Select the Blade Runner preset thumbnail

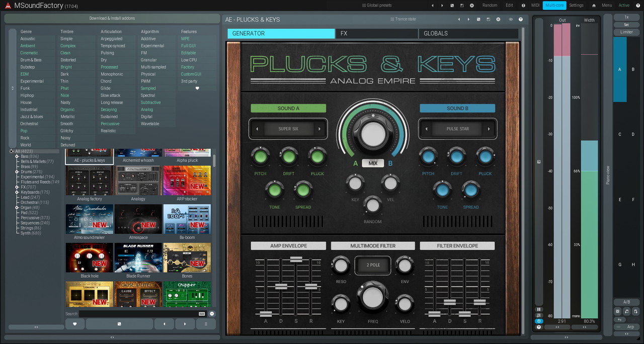click(x=138, y=258)
